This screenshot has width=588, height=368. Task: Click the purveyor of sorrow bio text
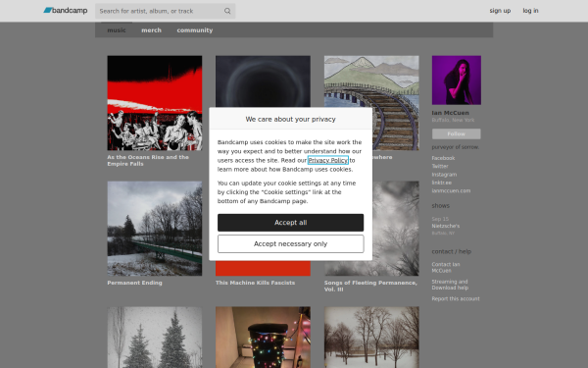[x=456, y=147]
